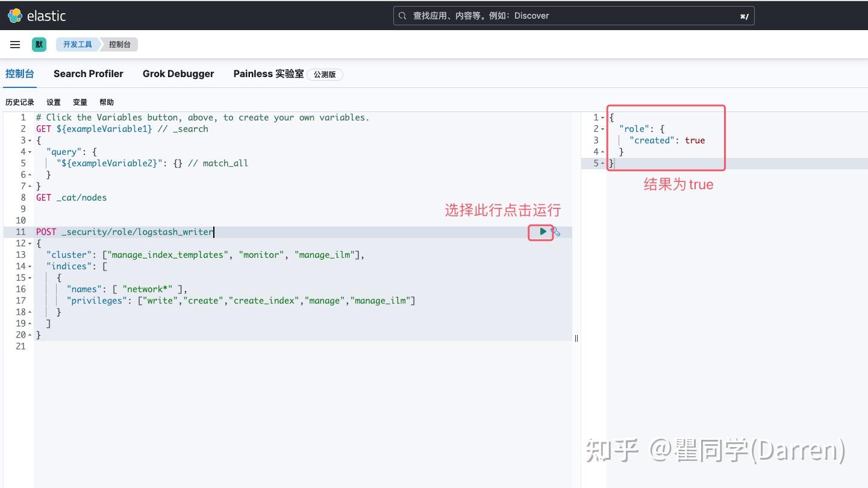Viewport: 868px width, 488px height.
Task: Collapse the "role" object in the output panel
Action: [602, 129]
